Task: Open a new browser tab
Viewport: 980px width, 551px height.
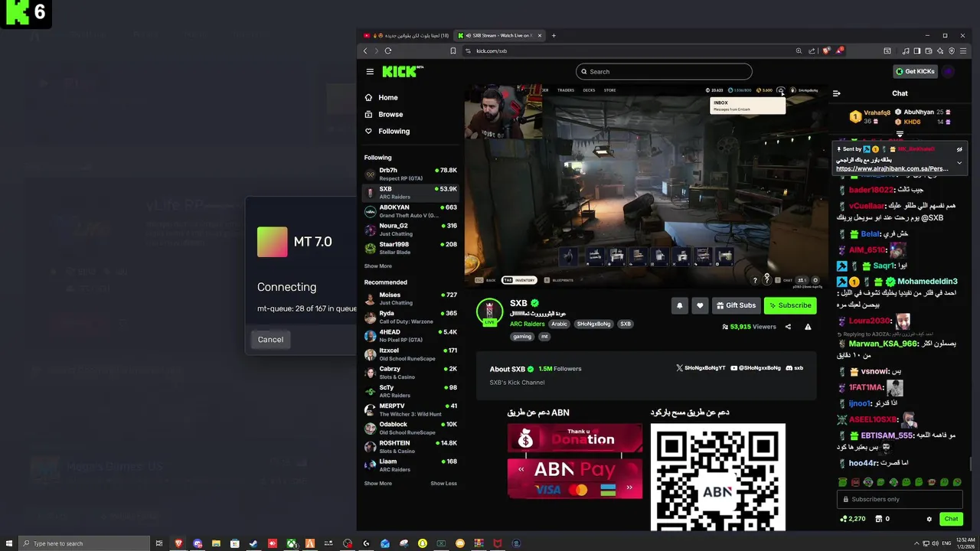Action: [554, 35]
